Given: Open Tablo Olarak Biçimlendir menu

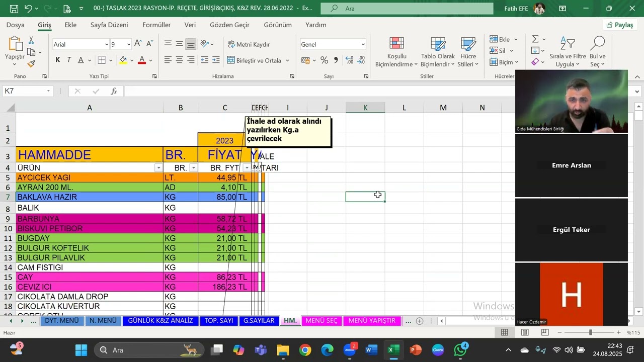Looking at the screenshot, I should point(438,52).
